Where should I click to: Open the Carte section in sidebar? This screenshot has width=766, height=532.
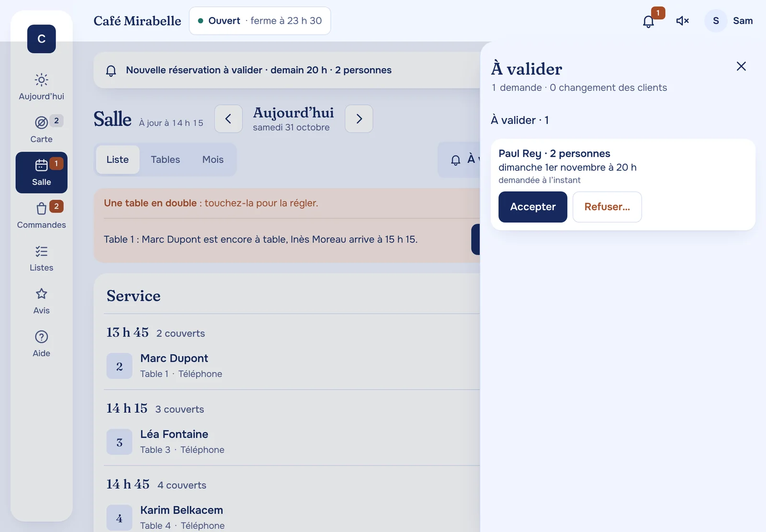click(x=41, y=130)
